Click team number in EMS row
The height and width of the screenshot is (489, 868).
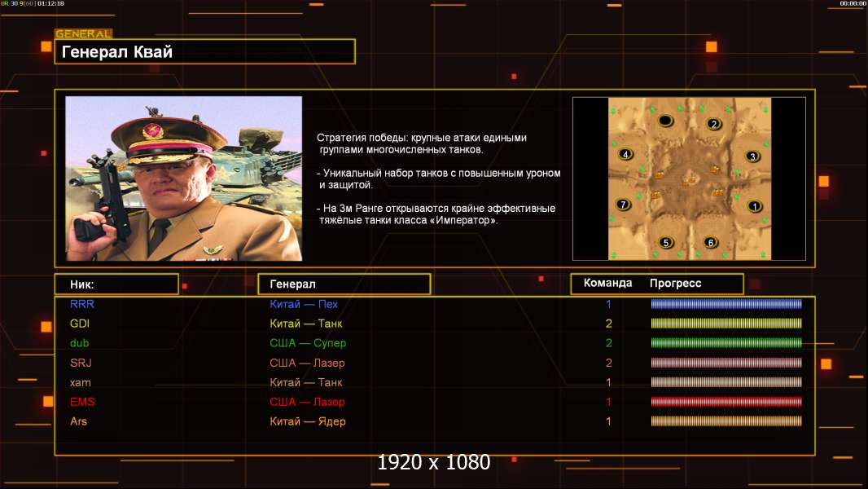point(608,402)
